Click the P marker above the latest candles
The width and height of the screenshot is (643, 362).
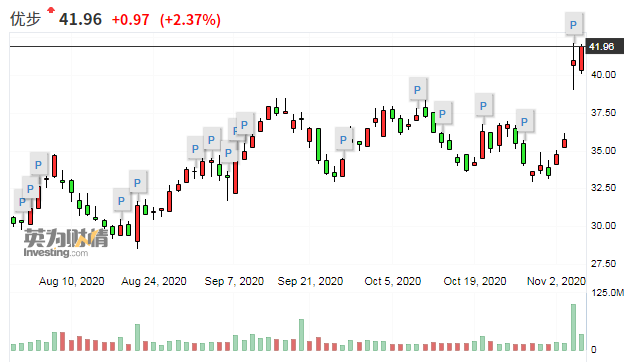coord(573,25)
